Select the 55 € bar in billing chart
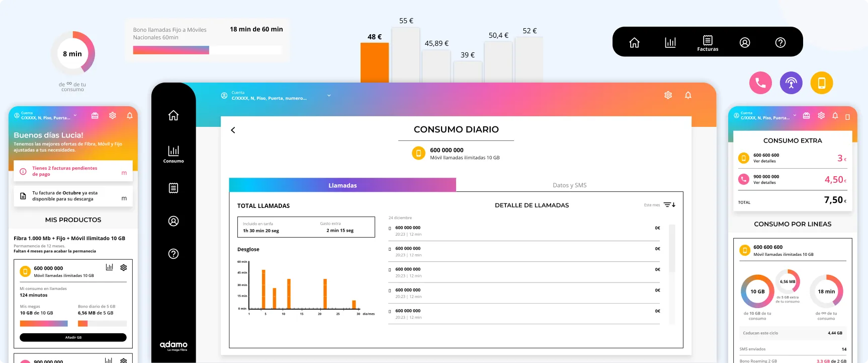 (406, 55)
